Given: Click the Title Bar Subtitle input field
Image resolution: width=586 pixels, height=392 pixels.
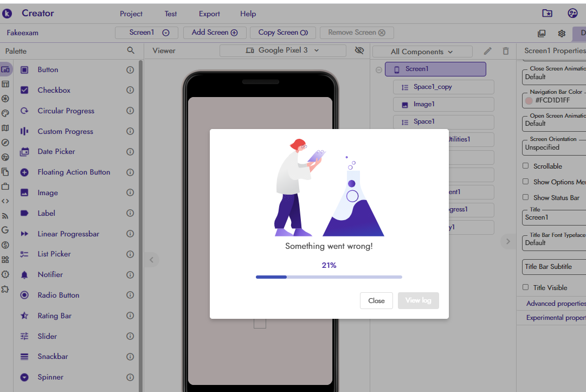Looking at the screenshot, I should (554, 267).
